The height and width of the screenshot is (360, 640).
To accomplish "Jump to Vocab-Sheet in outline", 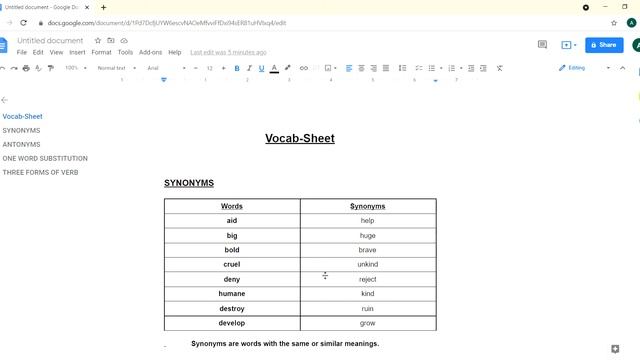I will 22,116.
